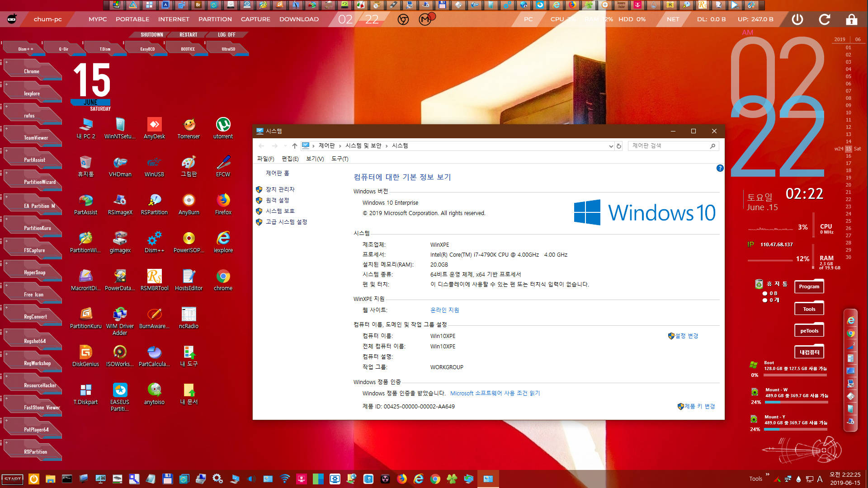Launch gimagex desktop icon
The image size is (868, 488).
[x=120, y=242]
